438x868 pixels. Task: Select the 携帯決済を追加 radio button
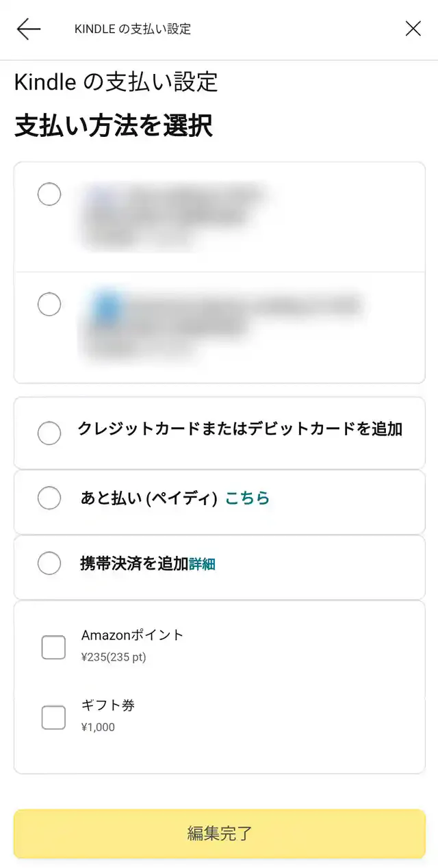(x=49, y=563)
